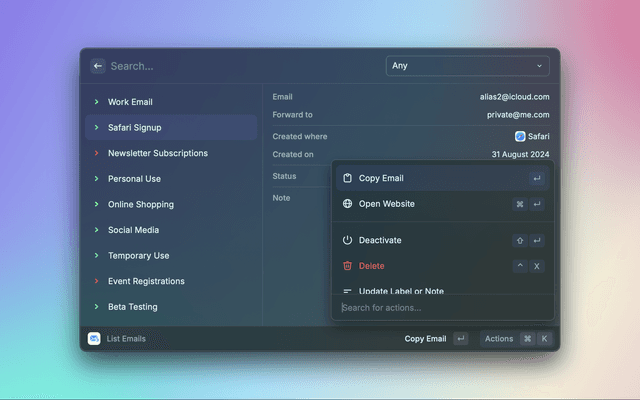This screenshot has height=400, width=640.
Task: Click the red trash icon for Delete
Action: [347, 266]
